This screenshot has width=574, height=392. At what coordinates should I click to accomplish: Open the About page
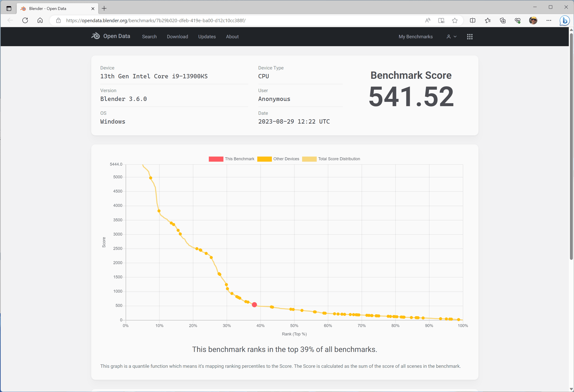coord(232,36)
